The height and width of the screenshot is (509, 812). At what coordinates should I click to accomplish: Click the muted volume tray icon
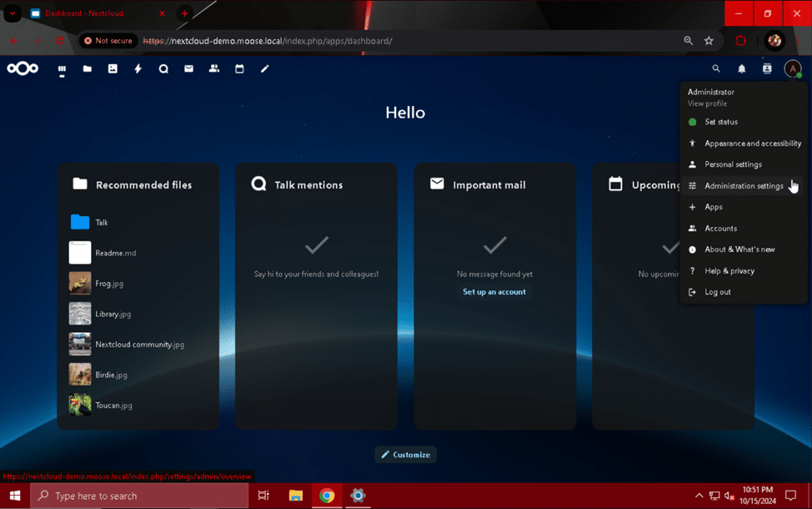(x=729, y=496)
